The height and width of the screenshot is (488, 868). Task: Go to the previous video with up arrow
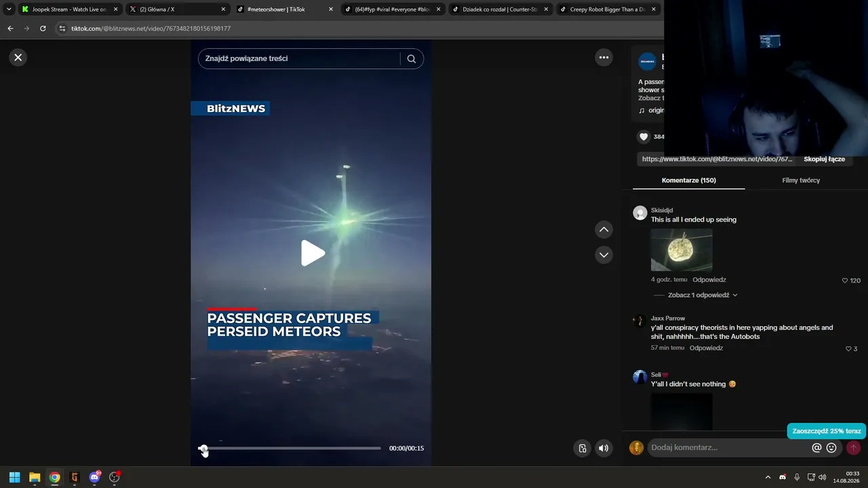point(604,230)
